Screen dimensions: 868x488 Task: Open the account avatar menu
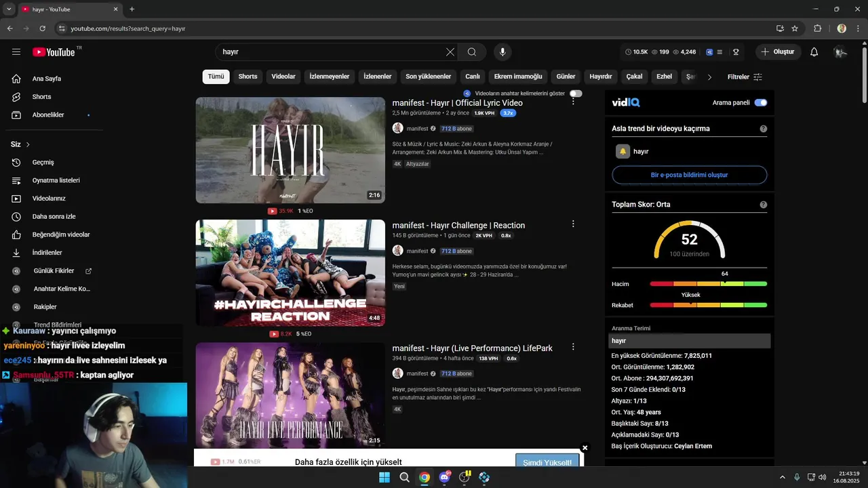(x=840, y=52)
